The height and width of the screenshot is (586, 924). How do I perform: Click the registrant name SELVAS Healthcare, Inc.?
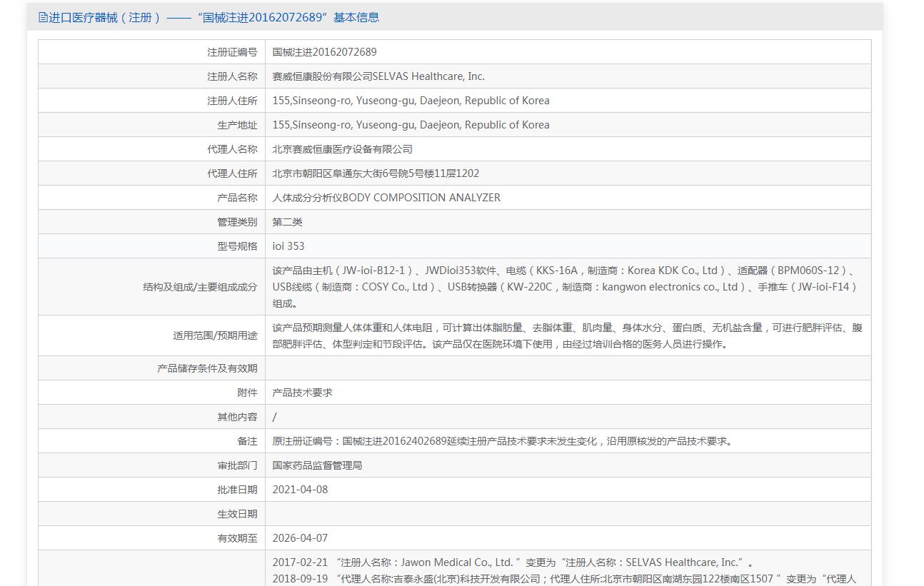click(x=378, y=76)
